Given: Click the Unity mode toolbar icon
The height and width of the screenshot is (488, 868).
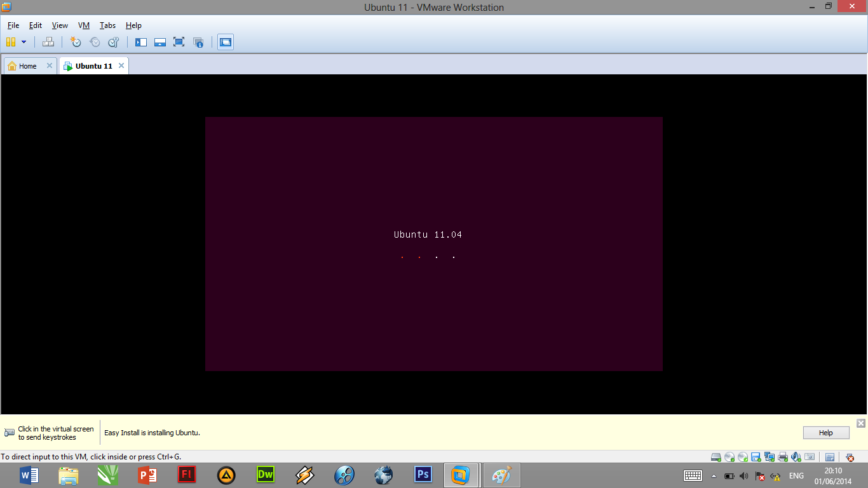Looking at the screenshot, I should point(198,42).
